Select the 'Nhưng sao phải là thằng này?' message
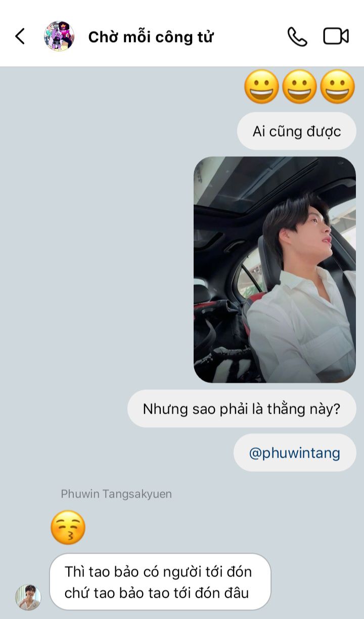Viewport: 364px width, 619px height. 242,409
